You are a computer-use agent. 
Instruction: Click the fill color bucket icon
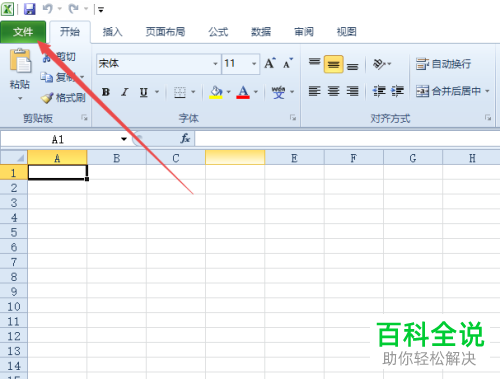click(216, 92)
